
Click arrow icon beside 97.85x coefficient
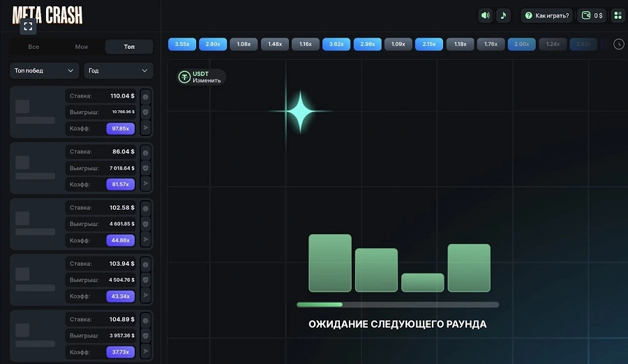pyautogui.click(x=145, y=128)
